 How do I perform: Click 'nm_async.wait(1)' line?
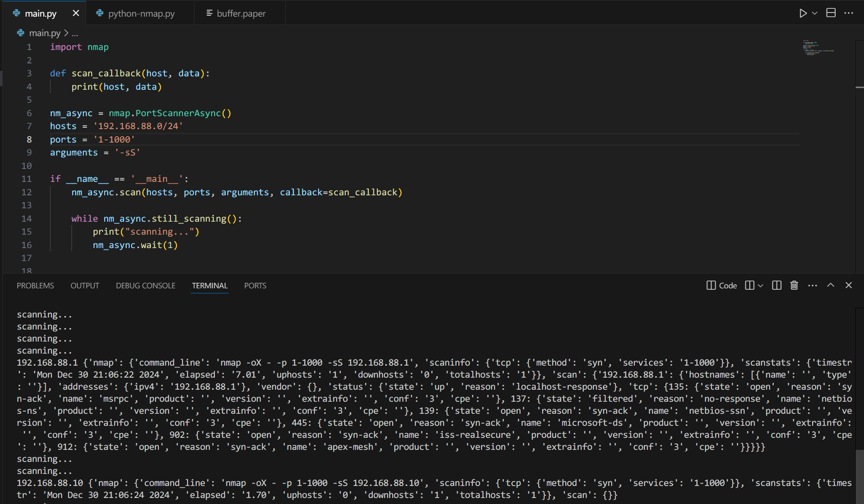(x=135, y=245)
